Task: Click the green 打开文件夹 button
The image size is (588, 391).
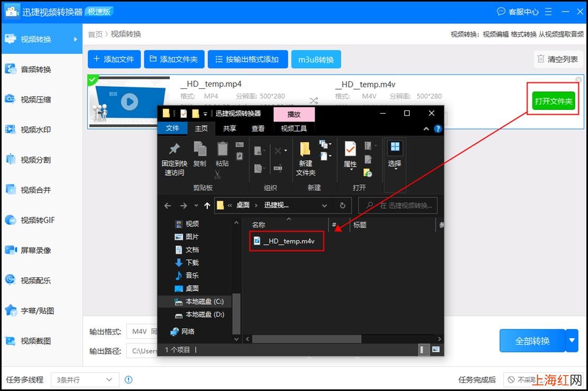Action: pyautogui.click(x=554, y=101)
